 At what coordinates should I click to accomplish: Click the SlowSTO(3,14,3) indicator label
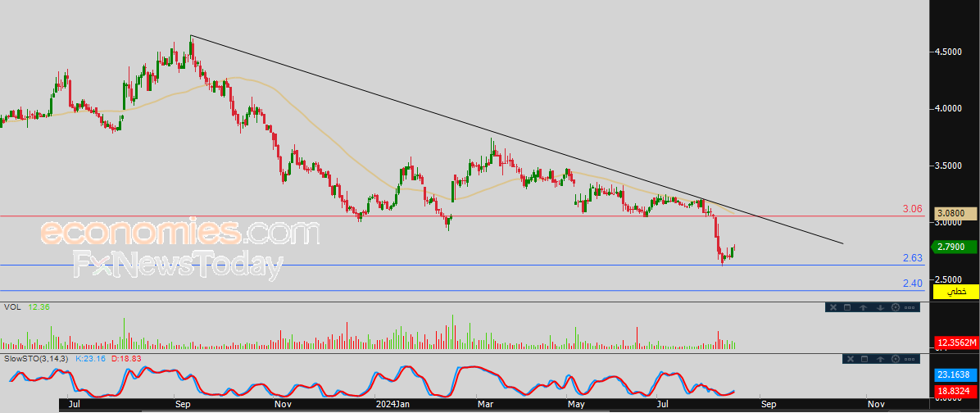pyautogui.click(x=37, y=359)
